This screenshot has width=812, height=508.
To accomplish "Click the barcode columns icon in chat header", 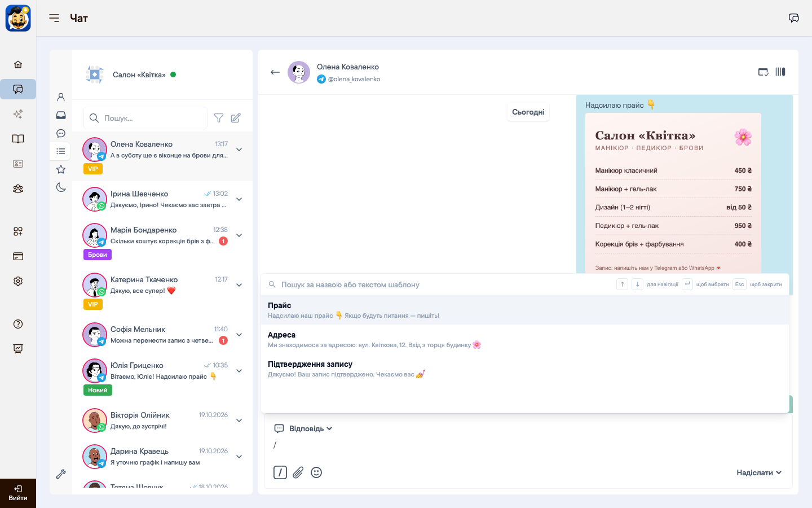I will (x=780, y=72).
